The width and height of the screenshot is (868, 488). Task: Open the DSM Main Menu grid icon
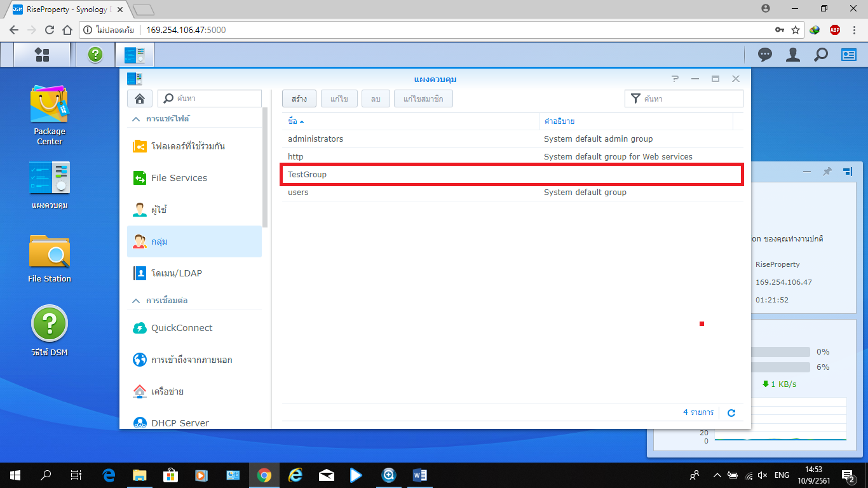click(x=42, y=55)
